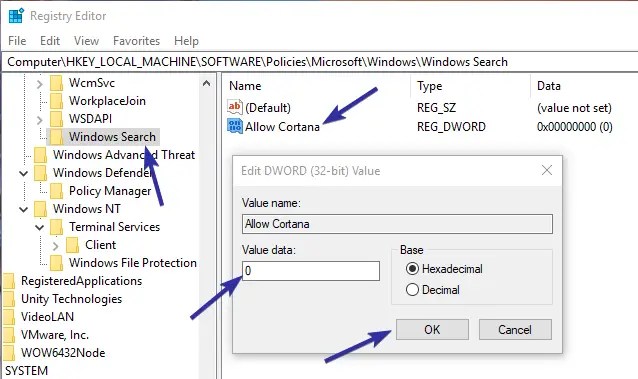Select the Windows NT folder icon
Viewport: 638px width, 379px height.
coord(40,209)
